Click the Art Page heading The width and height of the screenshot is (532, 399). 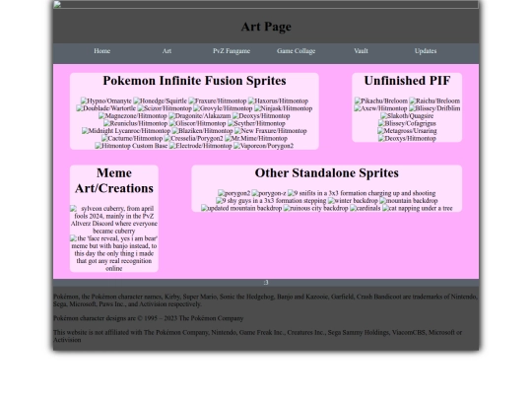click(x=266, y=27)
